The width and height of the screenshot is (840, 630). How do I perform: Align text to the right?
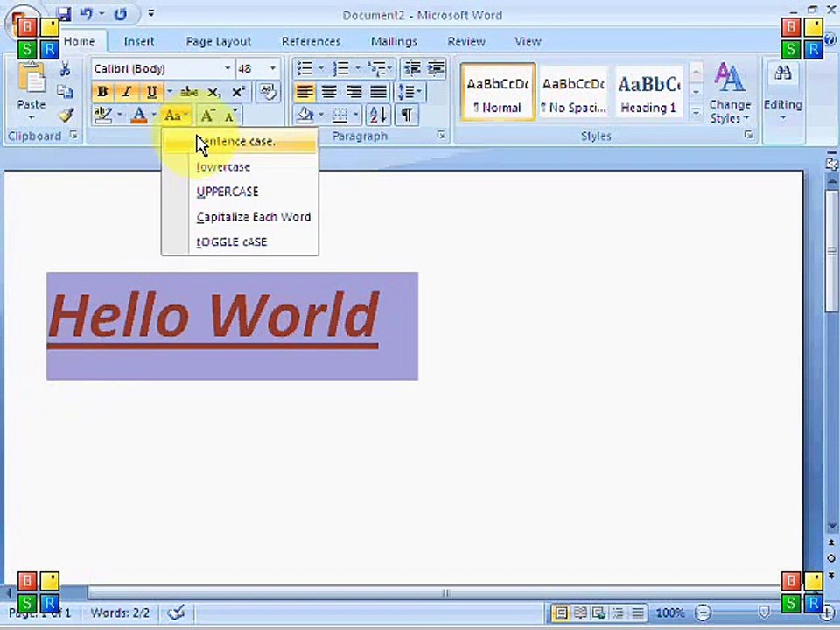point(353,92)
